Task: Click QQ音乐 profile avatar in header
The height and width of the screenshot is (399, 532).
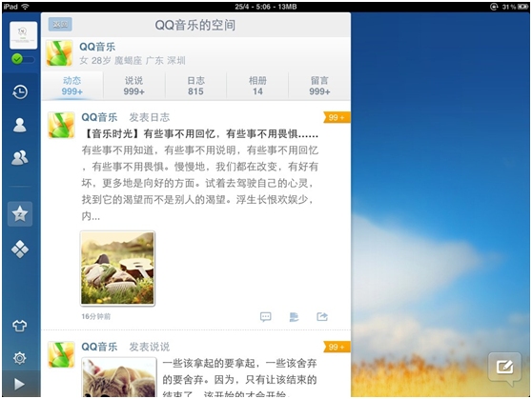Action: 59,53
